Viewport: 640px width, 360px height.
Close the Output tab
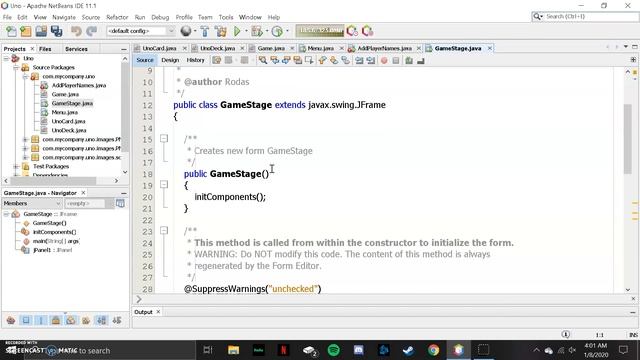pyautogui.click(x=158, y=312)
